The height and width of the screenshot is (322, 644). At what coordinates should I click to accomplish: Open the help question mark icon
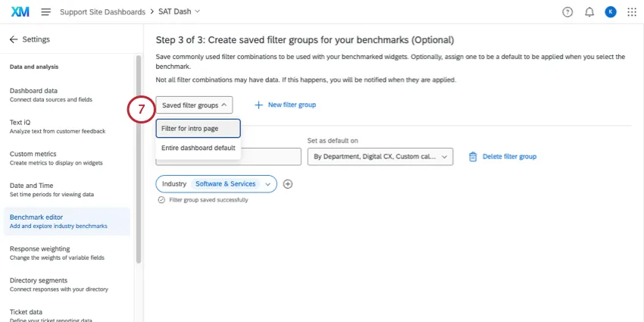point(567,12)
